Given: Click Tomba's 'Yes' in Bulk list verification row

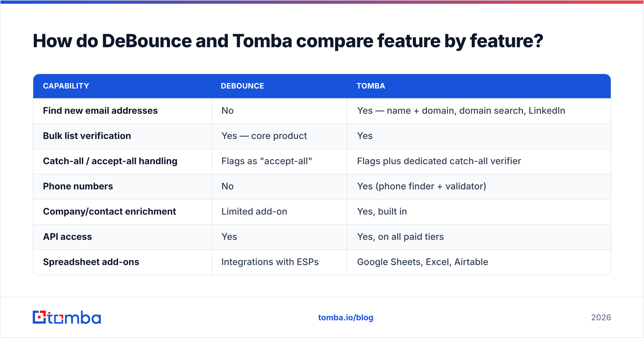Looking at the screenshot, I should pos(365,136).
